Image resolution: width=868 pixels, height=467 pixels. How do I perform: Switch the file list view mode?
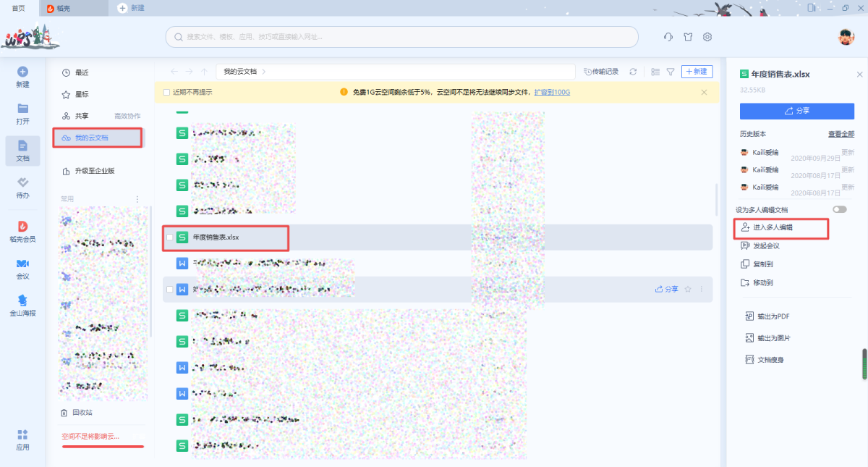(655, 72)
